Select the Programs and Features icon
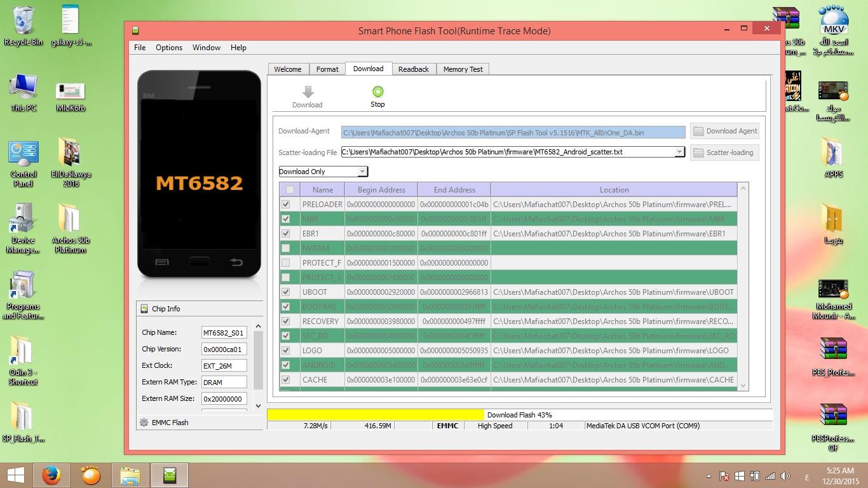Screen dimensions: 868x488 pyautogui.click(x=22, y=285)
